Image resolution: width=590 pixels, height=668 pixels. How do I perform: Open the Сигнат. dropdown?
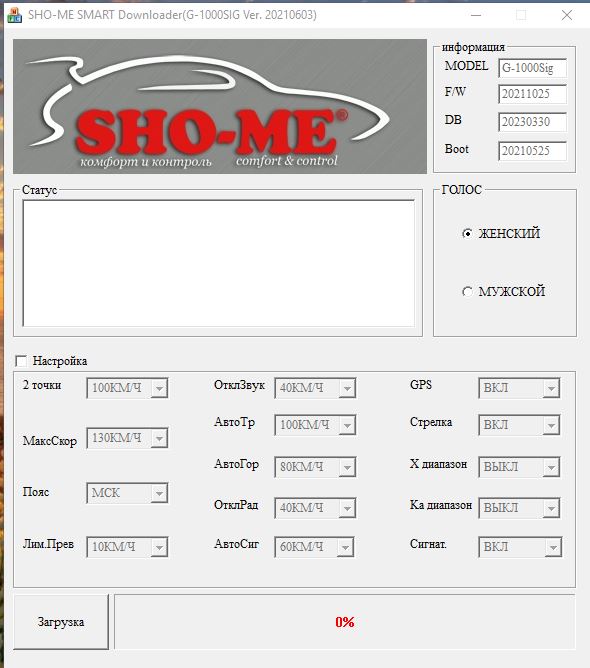(x=520, y=547)
